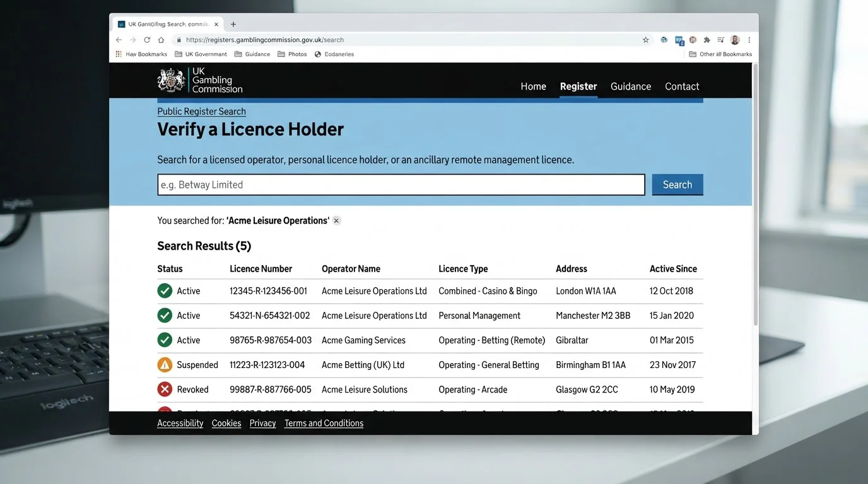Viewport: 868px width, 484px height.
Task: Go to the browser home page icon
Action: (x=161, y=40)
